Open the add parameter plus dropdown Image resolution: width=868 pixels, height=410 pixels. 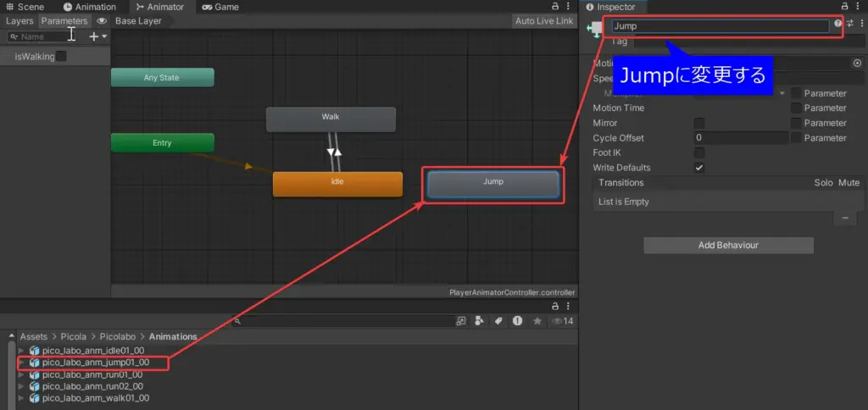98,36
